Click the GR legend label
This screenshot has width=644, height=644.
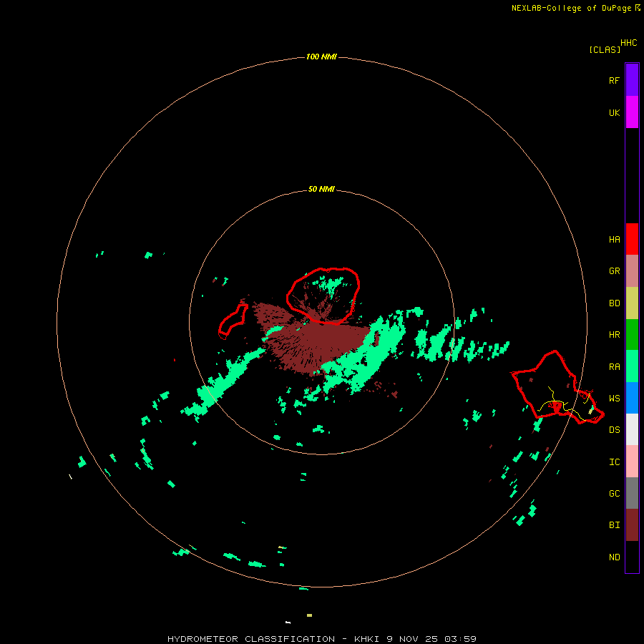point(614,271)
